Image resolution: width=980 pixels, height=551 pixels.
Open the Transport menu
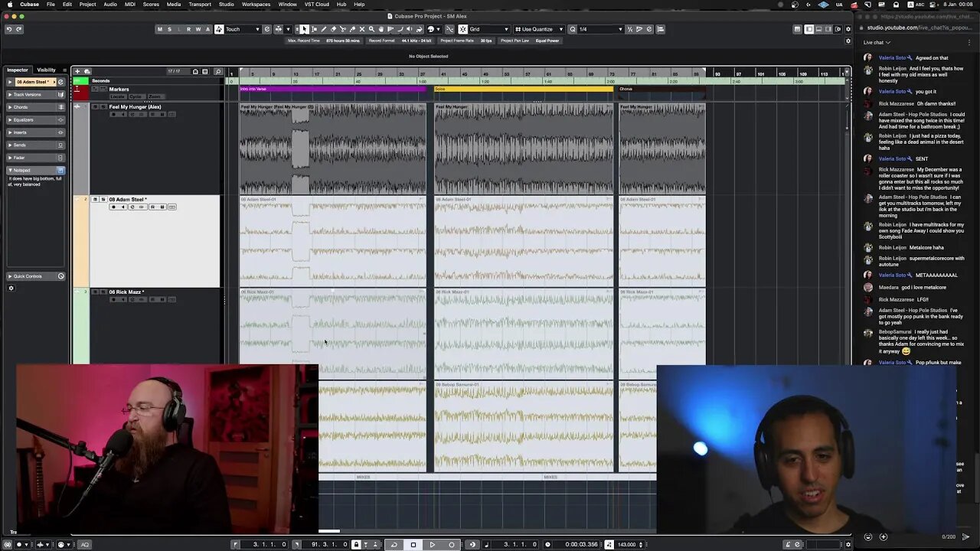[x=200, y=4]
